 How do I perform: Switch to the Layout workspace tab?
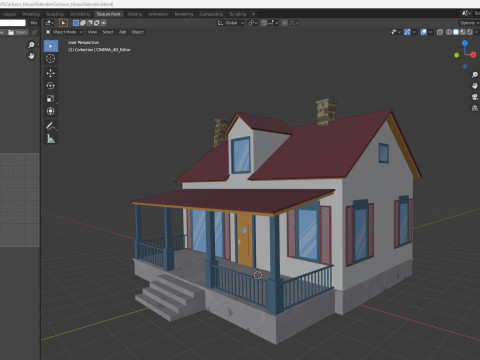[9, 14]
